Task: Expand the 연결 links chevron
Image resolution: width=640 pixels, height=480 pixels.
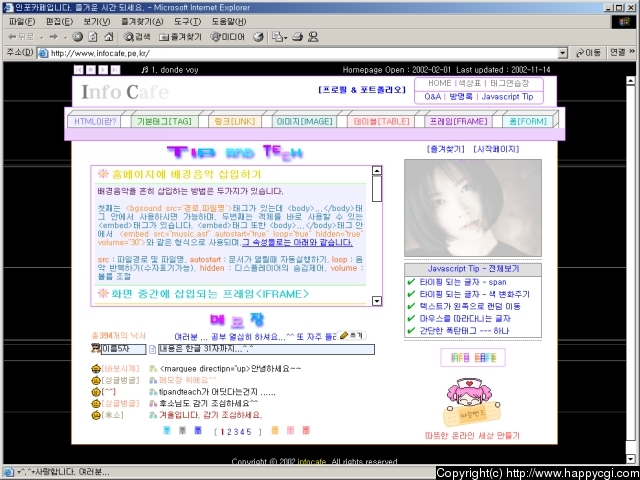Action: pyautogui.click(x=632, y=52)
